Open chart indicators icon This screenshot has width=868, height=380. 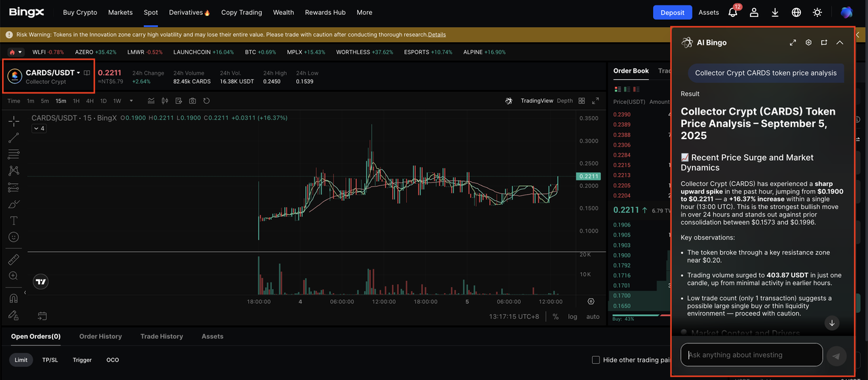tap(151, 101)
